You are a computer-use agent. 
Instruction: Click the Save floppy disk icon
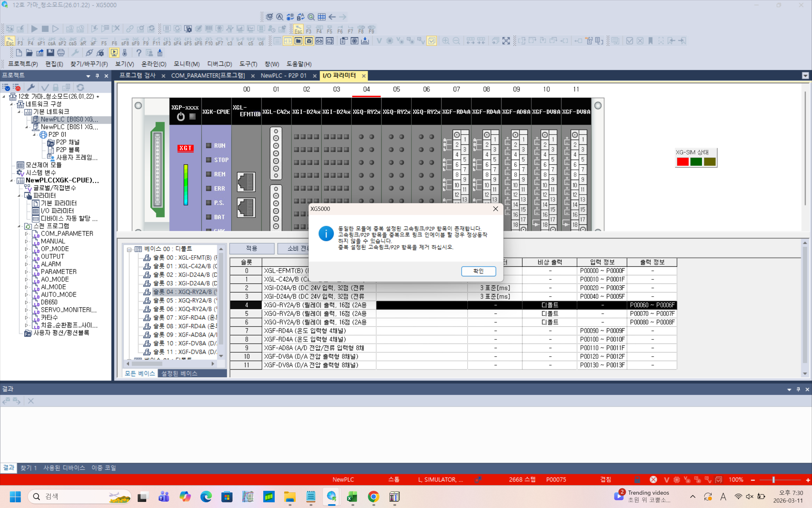pos(50,53)
